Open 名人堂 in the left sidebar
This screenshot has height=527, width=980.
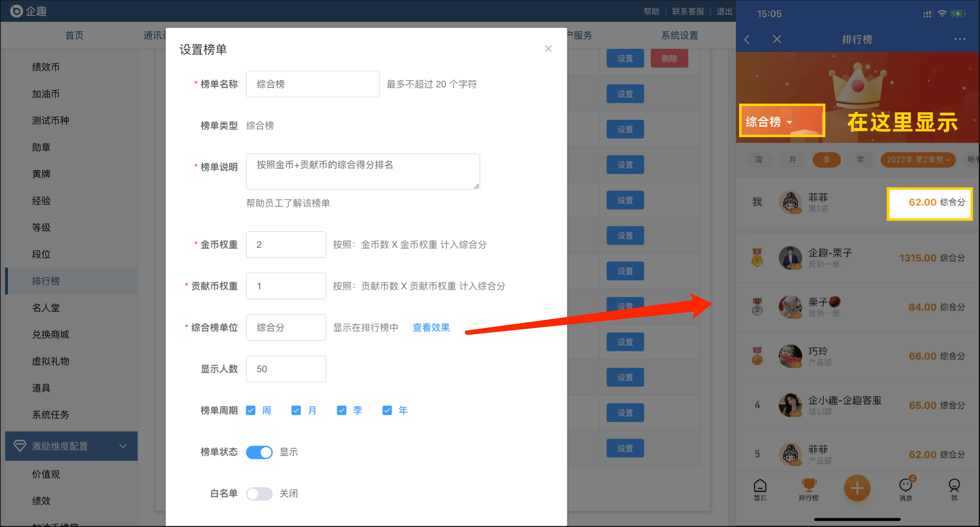point(46,308)
